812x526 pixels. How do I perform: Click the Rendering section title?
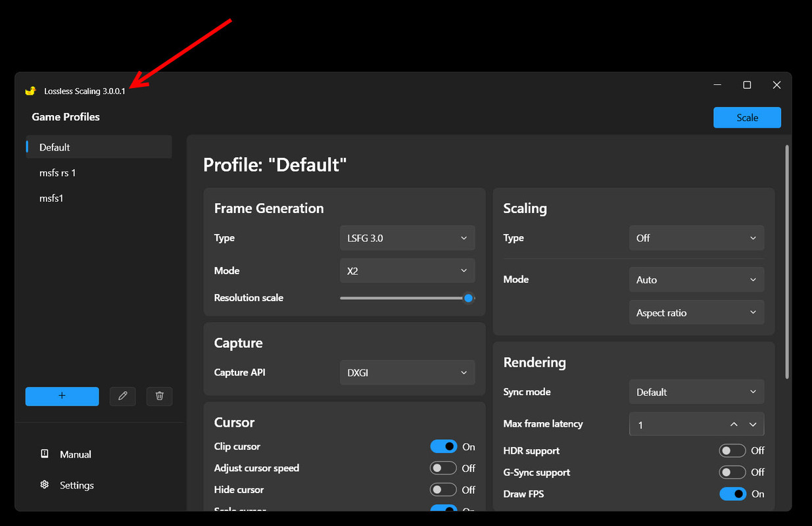535,362
